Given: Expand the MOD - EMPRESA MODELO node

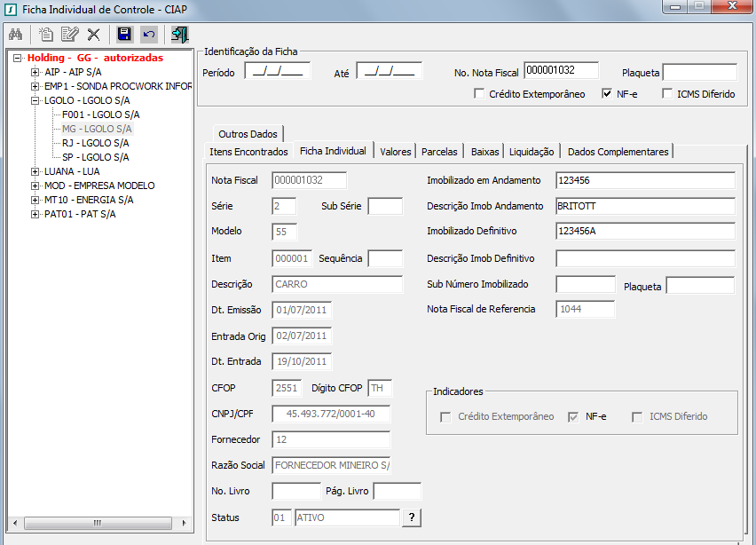Looking at the screenshot, I should 35,186.
